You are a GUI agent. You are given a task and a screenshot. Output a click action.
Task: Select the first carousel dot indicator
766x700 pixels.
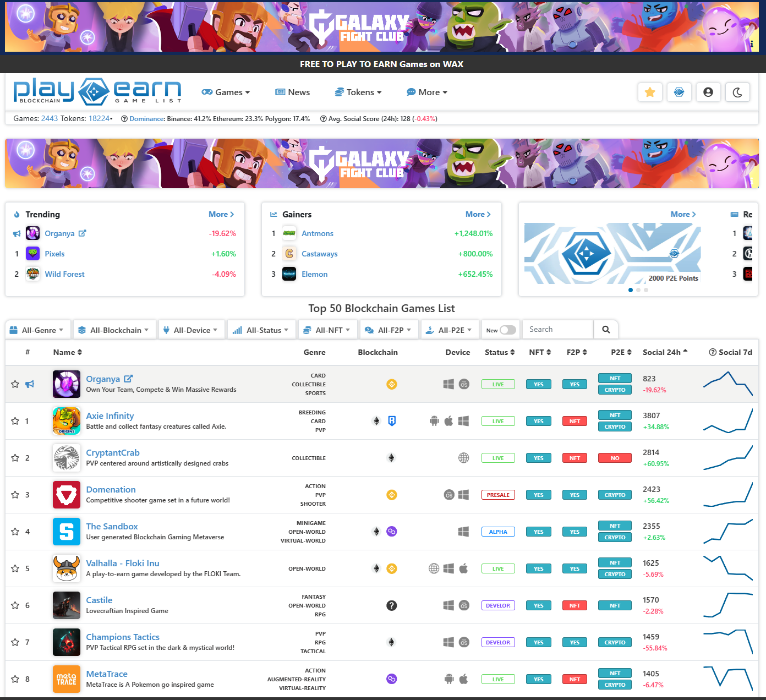(631, 290)
